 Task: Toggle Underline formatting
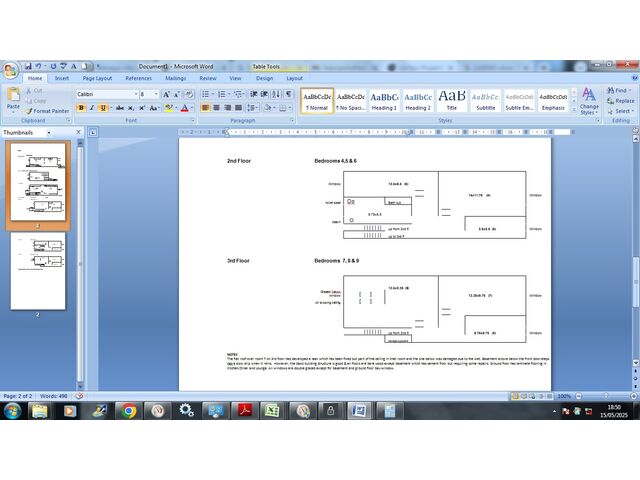click(x=102, y=108)
